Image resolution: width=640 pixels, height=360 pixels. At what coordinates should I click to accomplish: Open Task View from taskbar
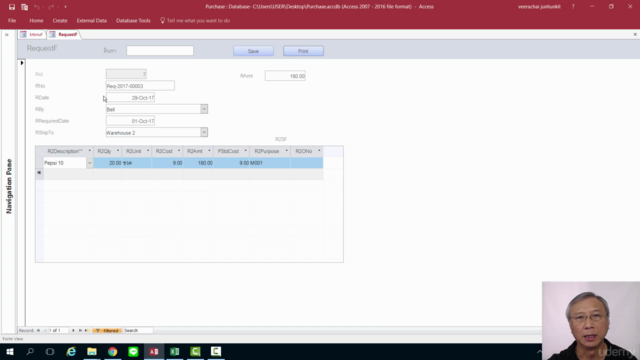[x=50, y=351]
